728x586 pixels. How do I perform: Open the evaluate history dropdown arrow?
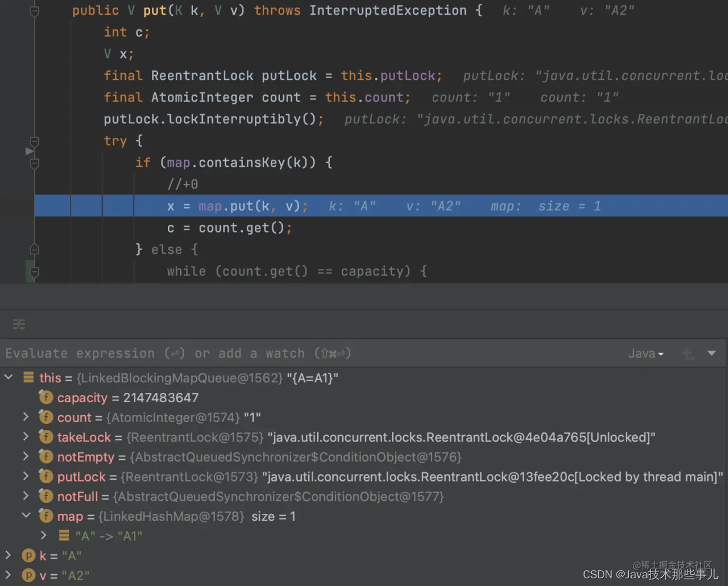712,353
